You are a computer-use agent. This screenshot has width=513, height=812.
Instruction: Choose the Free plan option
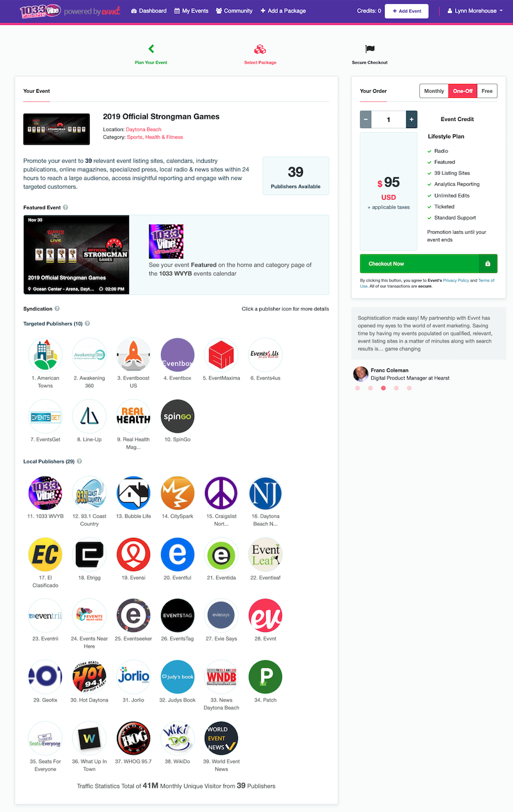pos(487,91)
